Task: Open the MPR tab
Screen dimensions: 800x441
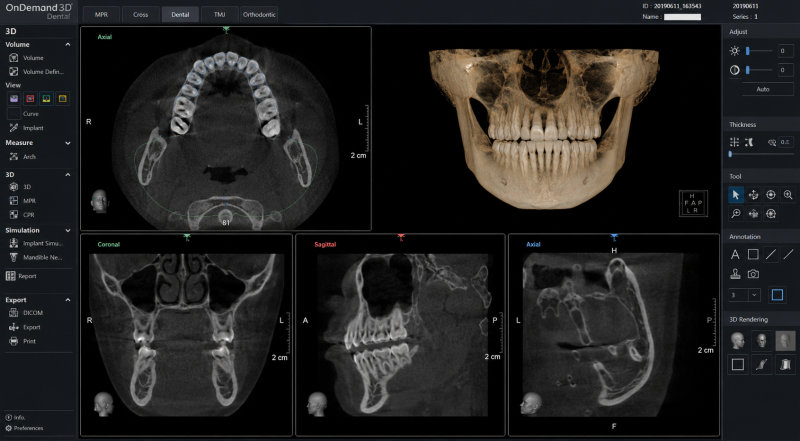Action: [102, 14]
